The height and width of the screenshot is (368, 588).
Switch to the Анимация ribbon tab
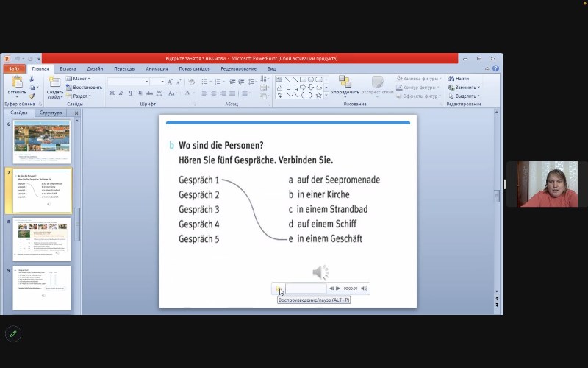[x=157, y=68]
